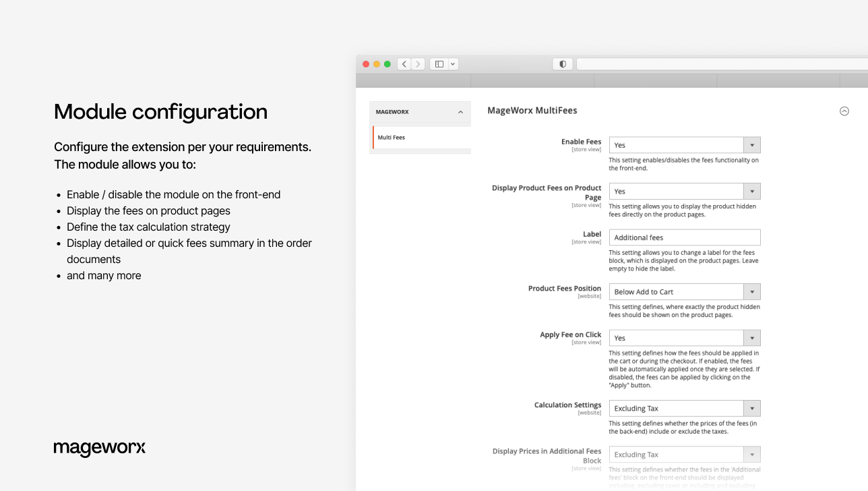Image resolution: width=868 pixels, height=491 pixels.
Task: Click the green zoom traffic light
Action: click(x=387, y=63)
